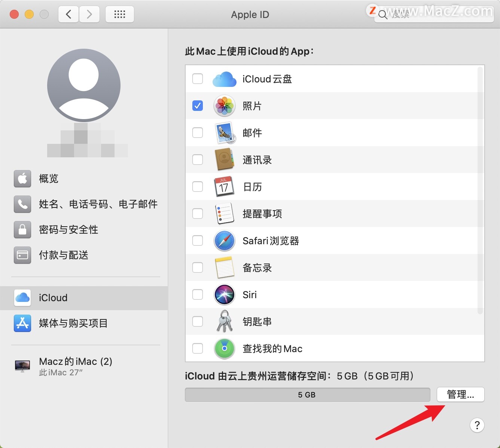Screen dimensions: 500x448
Task: Click the 5 GB storage bar
Action: (x=308, y=395)
